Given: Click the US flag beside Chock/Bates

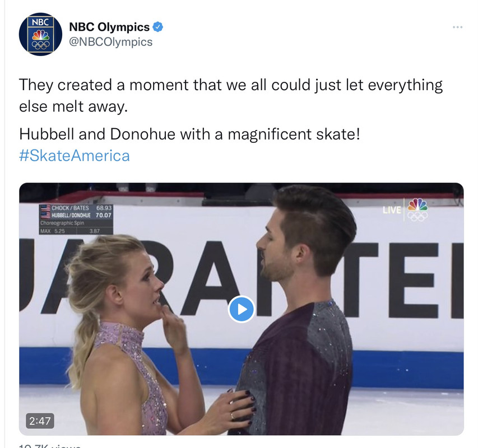Looking at the screenshot, I should [x=45, y=208].
